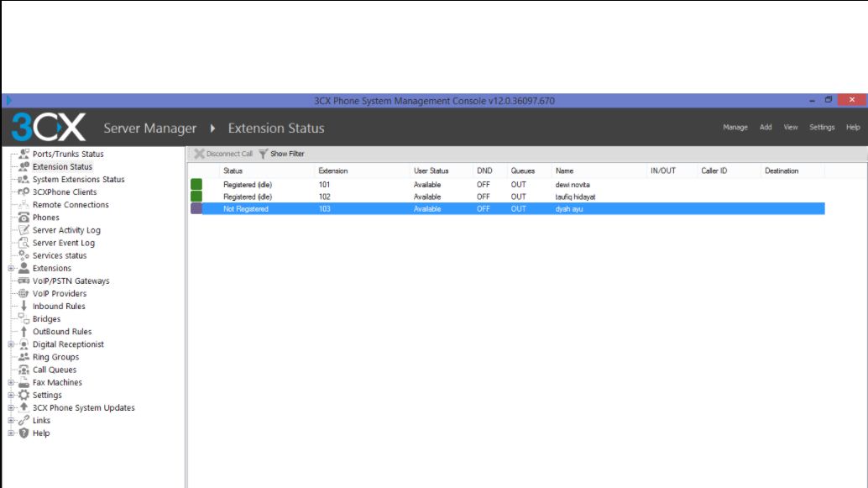Viewport: 868px width, 488px height.
Task: Click the Digital Receptionist icon
Action: point(24,344)
